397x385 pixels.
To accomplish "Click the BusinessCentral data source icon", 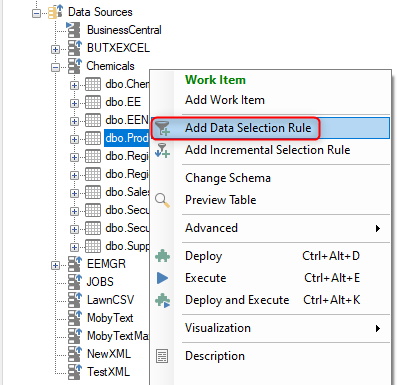I will pyautogui.click(x=74, y=30).
